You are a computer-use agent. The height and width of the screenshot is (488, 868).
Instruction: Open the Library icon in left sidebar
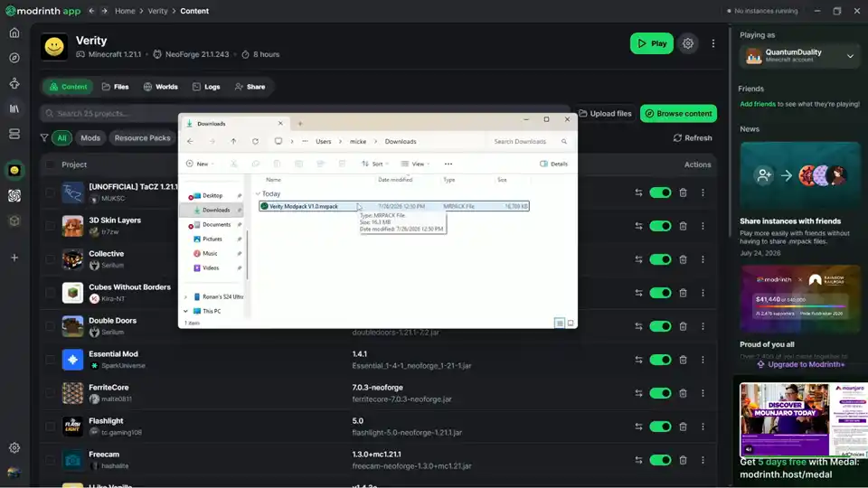click(14, 108)
